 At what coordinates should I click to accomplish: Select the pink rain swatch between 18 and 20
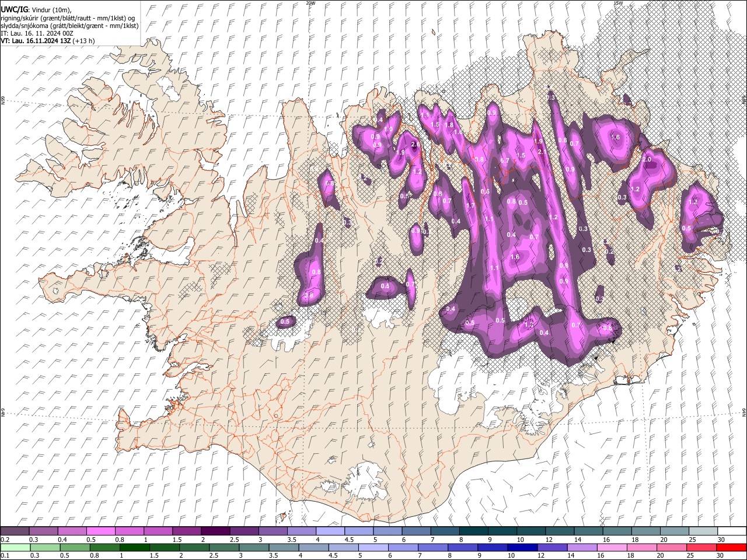click(641, 547)
